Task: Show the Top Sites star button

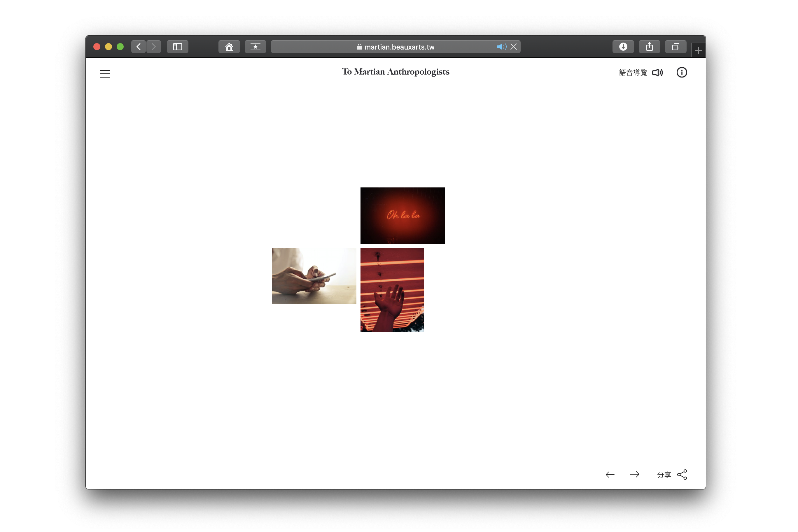Action: point(255,47)
